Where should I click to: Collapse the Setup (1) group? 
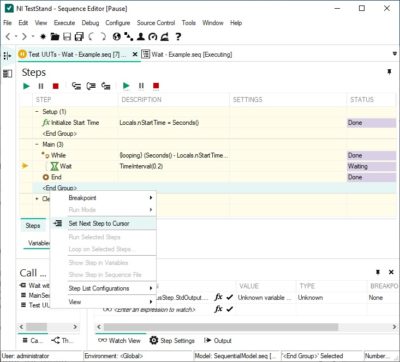37,112
